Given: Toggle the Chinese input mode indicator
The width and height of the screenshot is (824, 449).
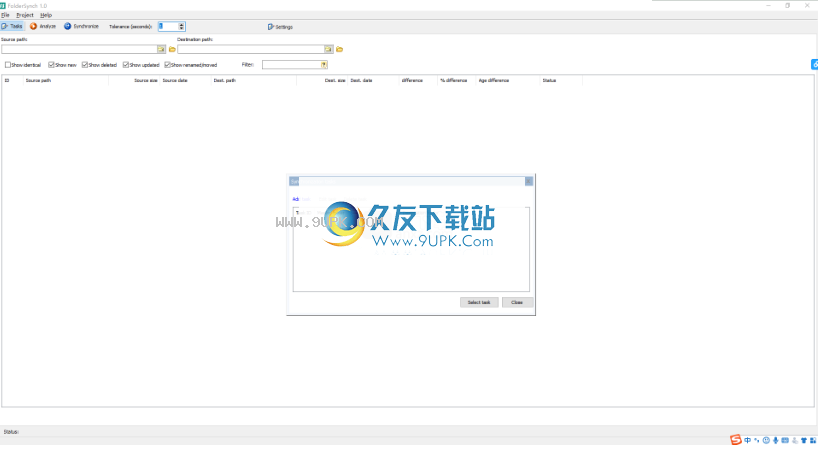Looking at the screenshot, I should pyautogui.click(x=748, y=441).
